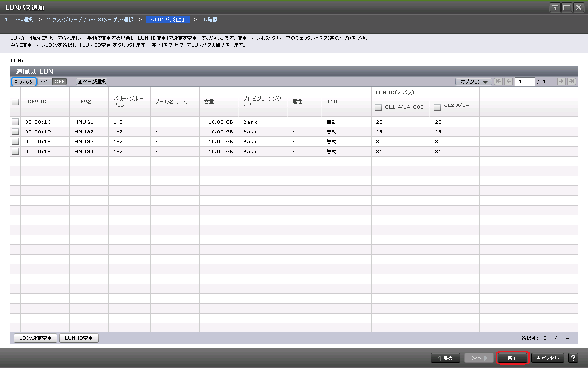Go to wizard step 1.LDEV選択
The image size is (588, 368).
[19, 20]
